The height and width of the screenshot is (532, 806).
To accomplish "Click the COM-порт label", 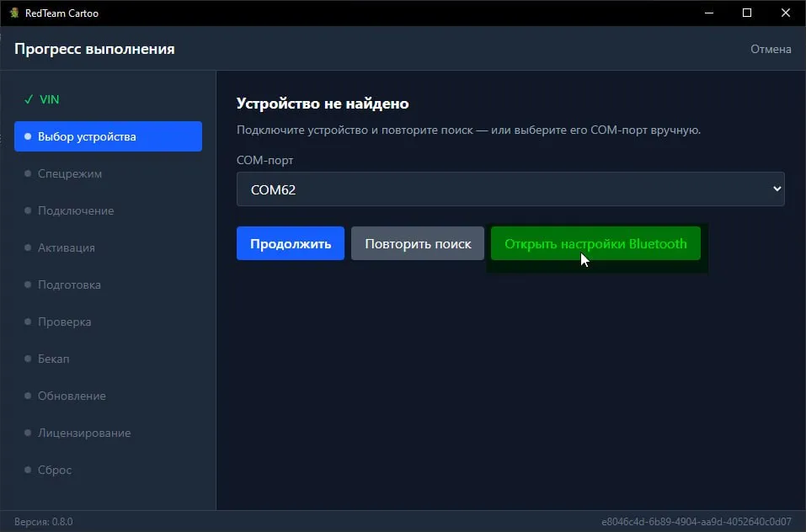I will pos(264,160).
